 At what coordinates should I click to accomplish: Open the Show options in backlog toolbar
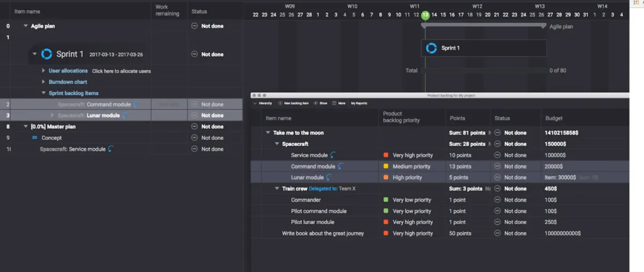[320, 103]
